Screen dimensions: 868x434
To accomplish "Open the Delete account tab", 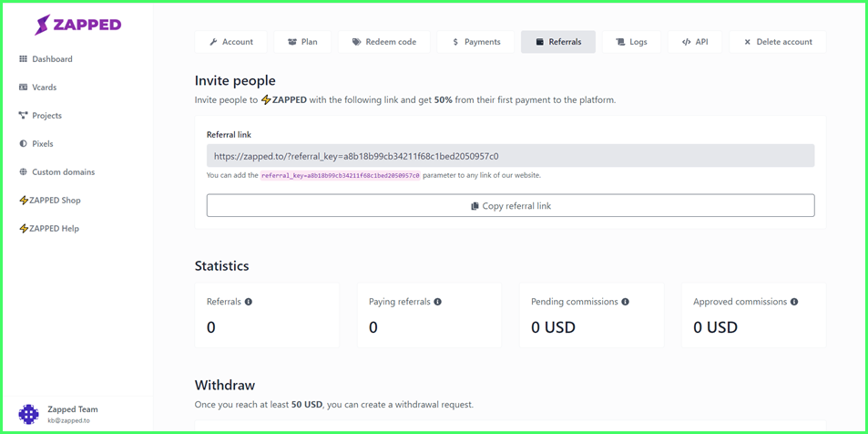I will pyautogui.click(x=778, y=42).
